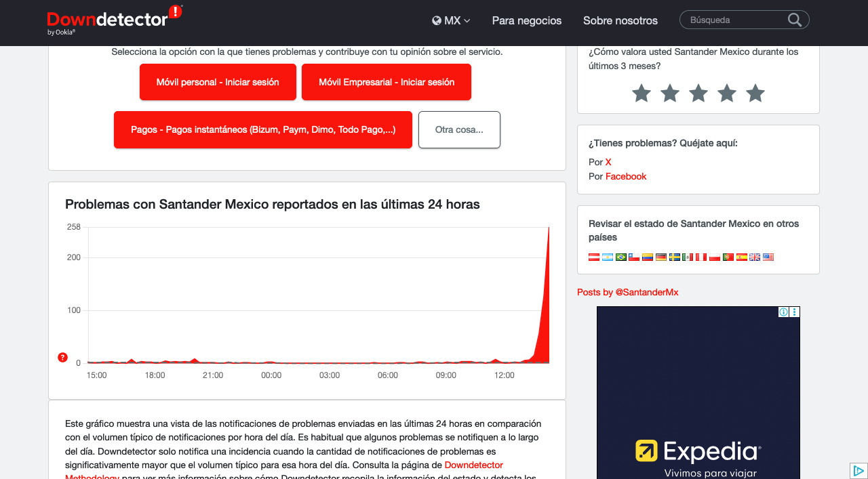Image resolution: width=868 pixels, height=479 pixels.
Task: Click the 03:00 time axis label
Action: (330, 375)
